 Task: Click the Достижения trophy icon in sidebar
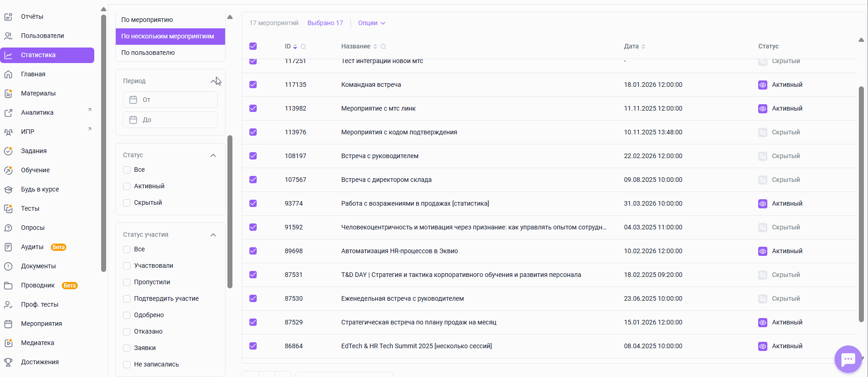(8, 362)
